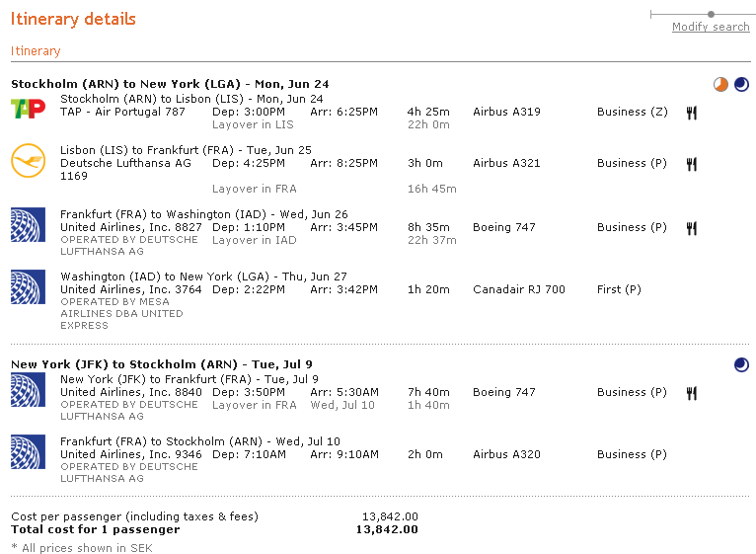Click the overnight moon icon on outbound trip
Image resolution: width=756 pixels, height=554 pixels.
741,85
